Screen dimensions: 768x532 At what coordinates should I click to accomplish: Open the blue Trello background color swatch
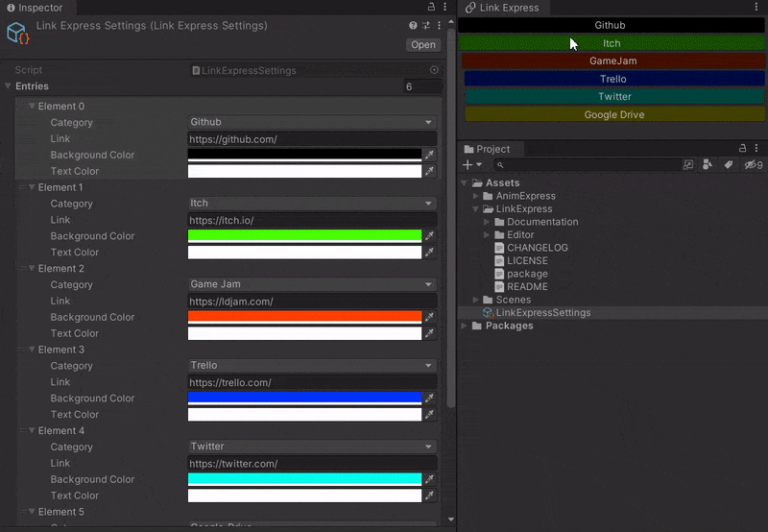pyautogui.click(x=304, y=398)
